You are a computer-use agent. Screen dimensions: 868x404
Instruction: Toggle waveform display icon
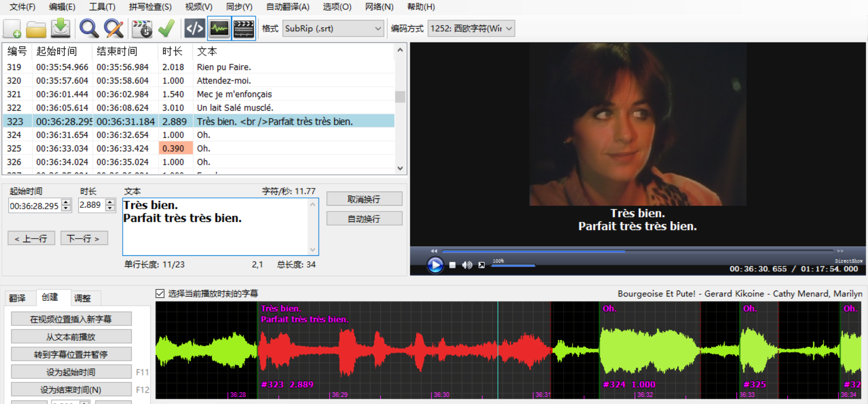point(219,28)
